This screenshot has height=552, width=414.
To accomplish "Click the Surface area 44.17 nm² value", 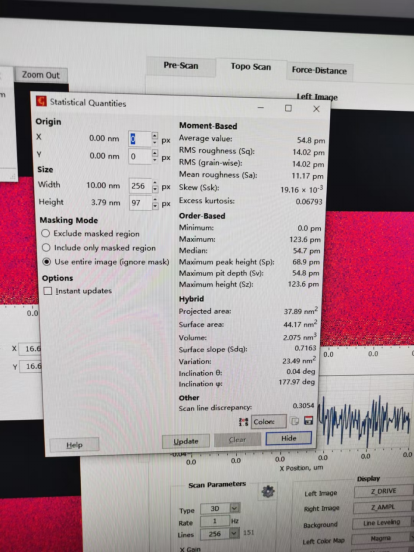I will pyautogui.click(x=300, y=324).
